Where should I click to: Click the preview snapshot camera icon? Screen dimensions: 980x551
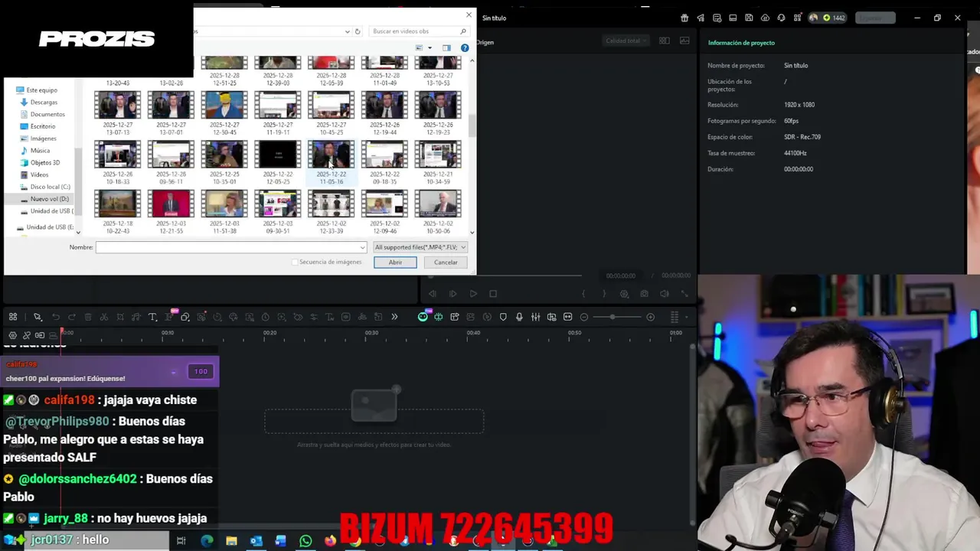644,294
